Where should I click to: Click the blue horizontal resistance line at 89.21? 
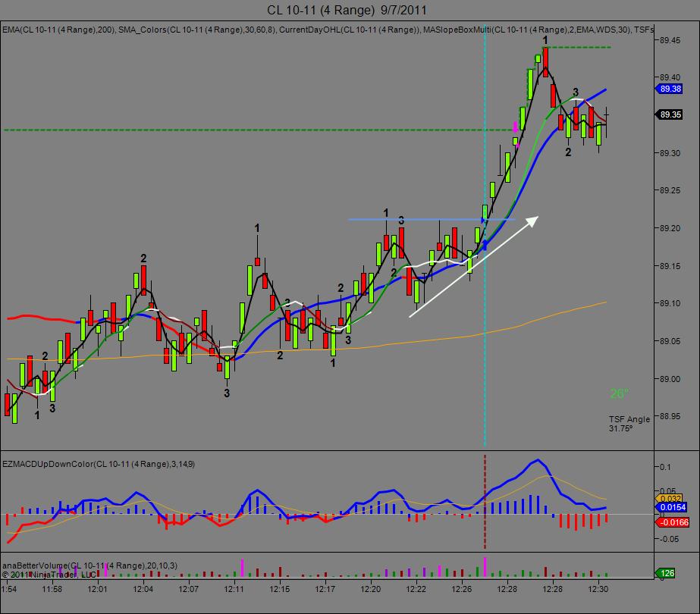click(432, 220)
